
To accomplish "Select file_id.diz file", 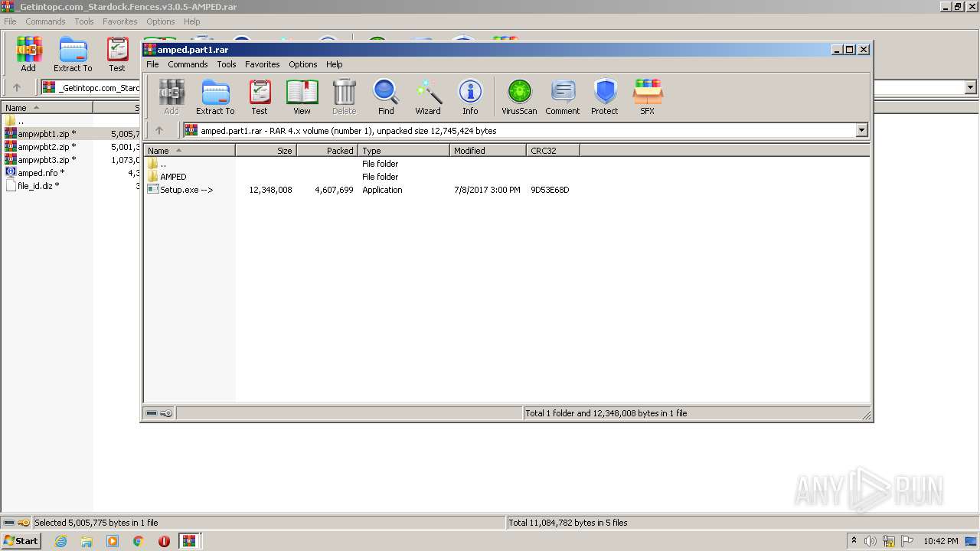I will (70, 186).
